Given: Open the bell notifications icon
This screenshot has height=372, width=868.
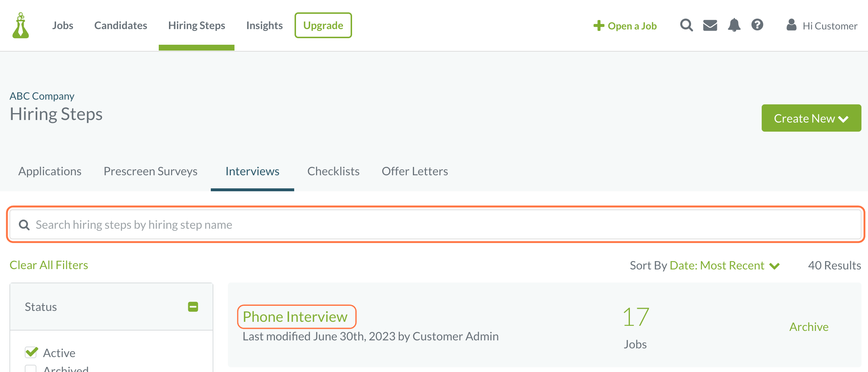Looking at the screenshot, I should coord(734,25).
